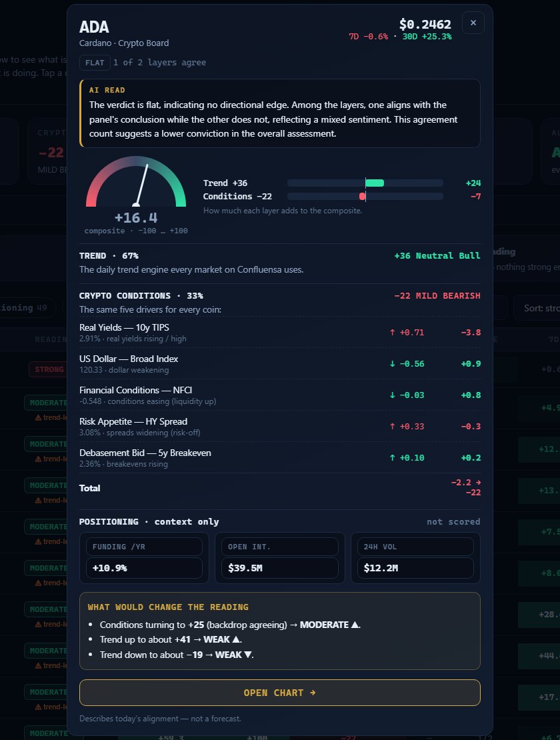Click the −3.8 Real Yields score

point(471,332)
